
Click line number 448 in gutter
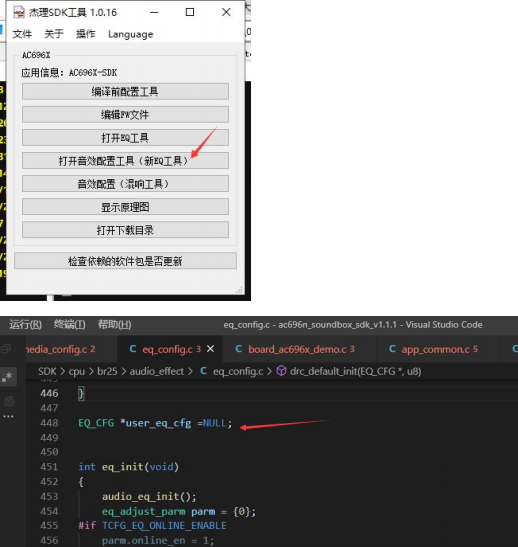tap(49, 423)
